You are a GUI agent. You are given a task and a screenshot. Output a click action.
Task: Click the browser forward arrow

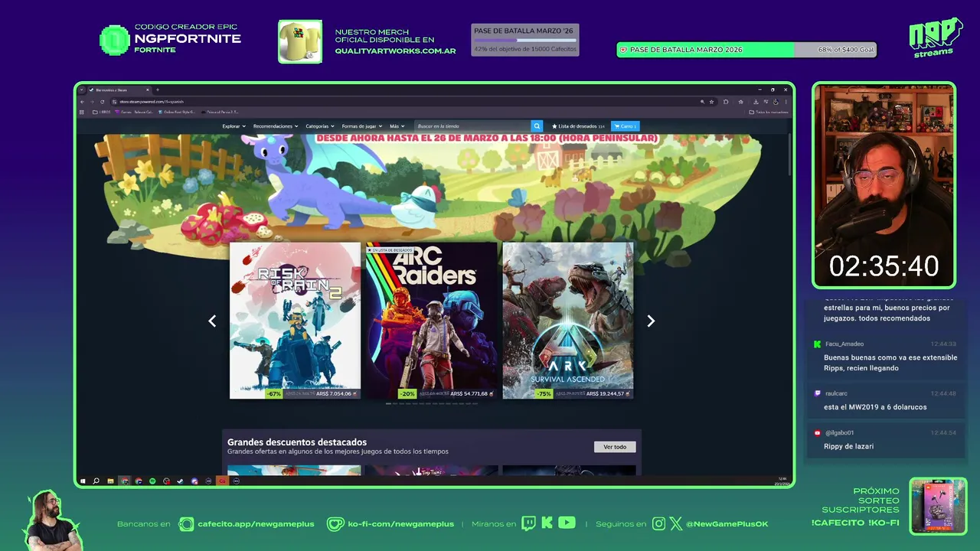click(x=92, y=102)
